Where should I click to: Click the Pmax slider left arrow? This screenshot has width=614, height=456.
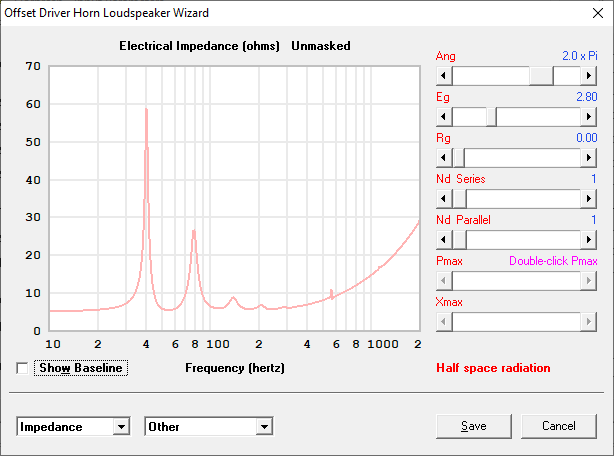pos(444,281)
